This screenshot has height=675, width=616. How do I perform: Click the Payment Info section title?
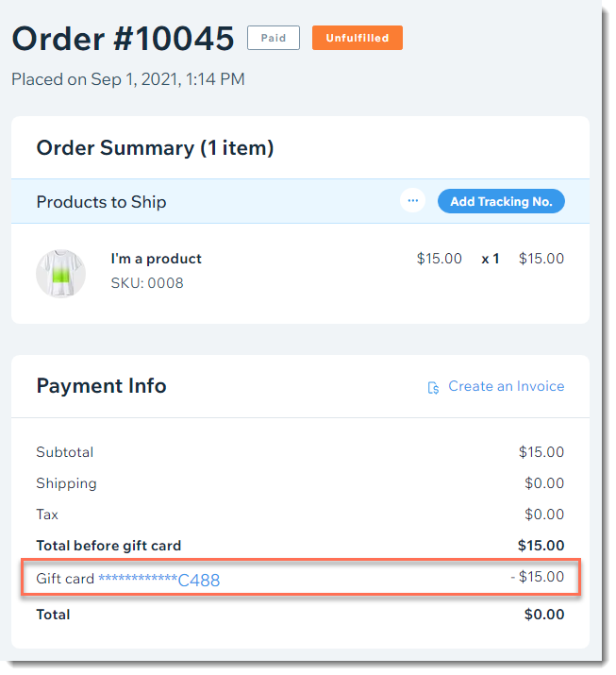click(102, 386)
